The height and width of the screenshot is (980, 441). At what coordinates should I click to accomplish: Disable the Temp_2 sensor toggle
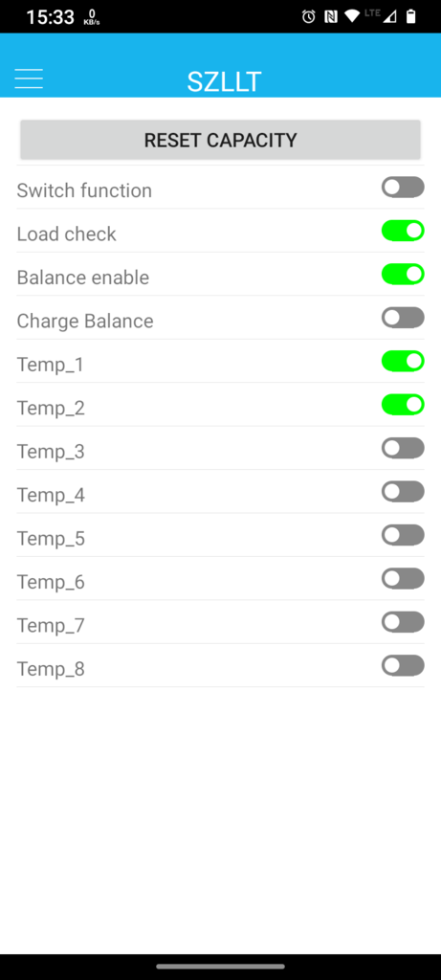click(x=403, y=405)
